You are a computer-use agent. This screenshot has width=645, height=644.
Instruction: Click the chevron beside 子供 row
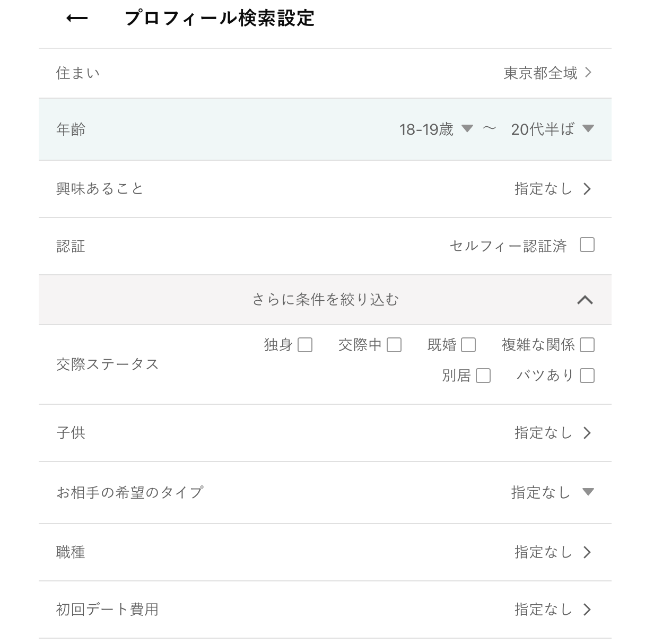tap(588, 433)
